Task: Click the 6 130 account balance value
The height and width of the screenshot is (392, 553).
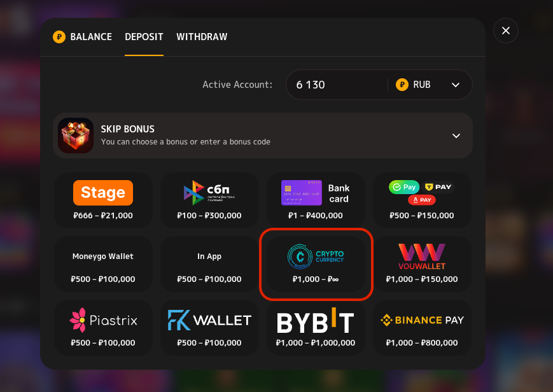Action: [311, 85]
